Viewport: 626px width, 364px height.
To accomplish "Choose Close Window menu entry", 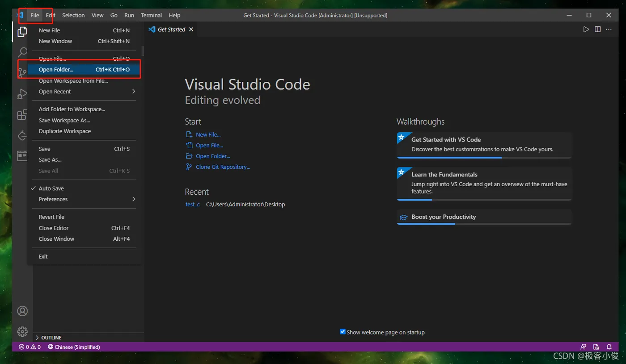I will point(84,239).
